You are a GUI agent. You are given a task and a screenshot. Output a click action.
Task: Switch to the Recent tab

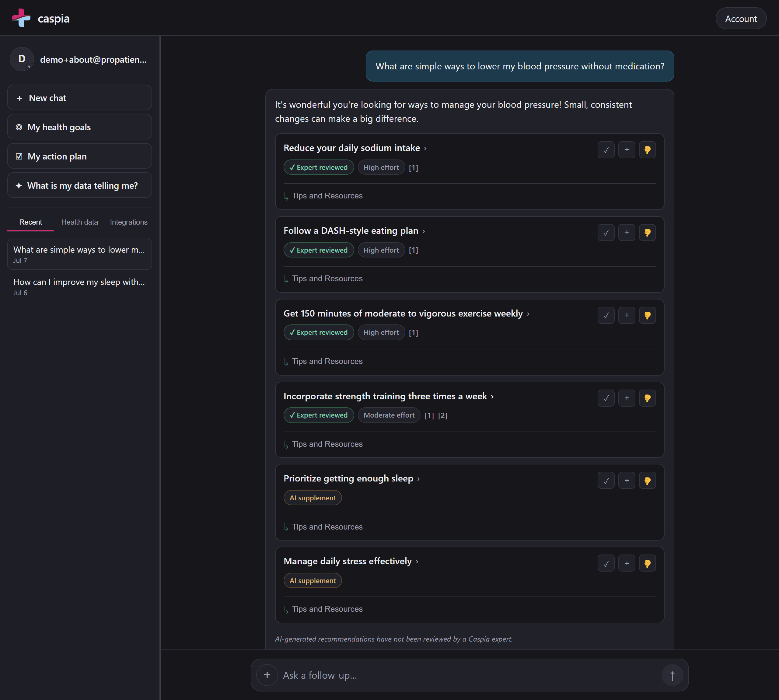click(x=31, y=222)
